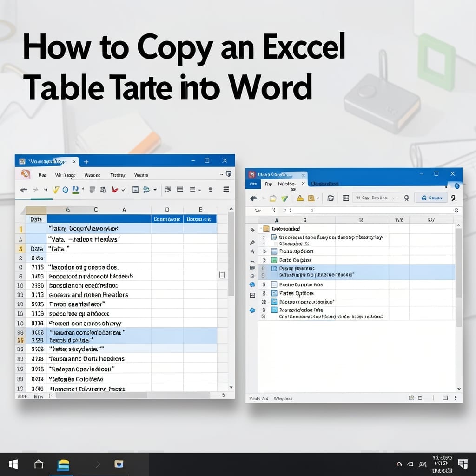The height and width of the screenshot is (476, 476).
Task: Open the notification center on the taskbar
Action: [x=463, y=464]
